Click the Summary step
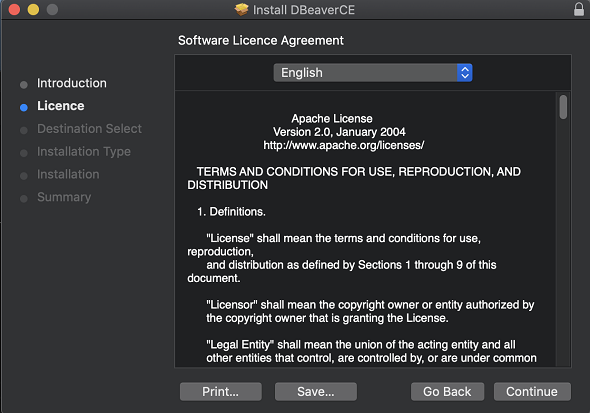The height and width of the screenshot is (413, 590). pyautogui.click(x=64, y=197)
